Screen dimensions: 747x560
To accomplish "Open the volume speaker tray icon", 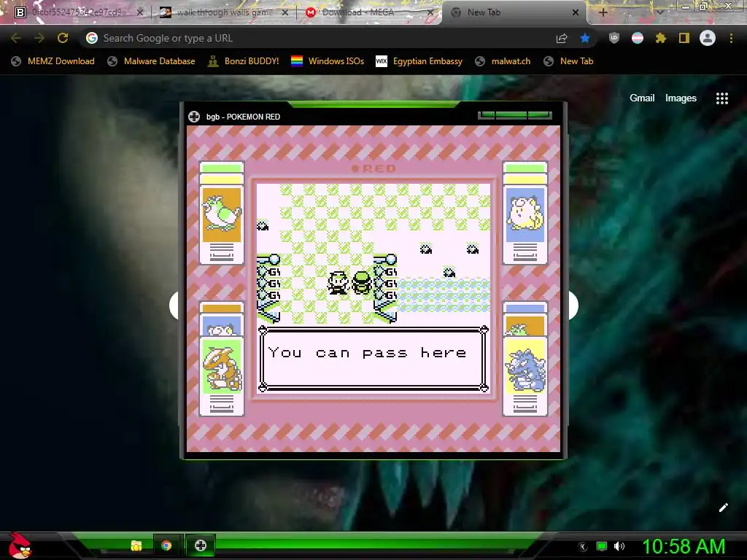I will click(619, 546).
